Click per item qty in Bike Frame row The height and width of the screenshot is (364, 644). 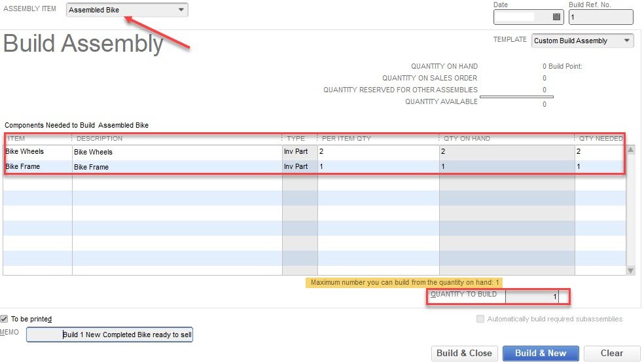pos(378,167)
